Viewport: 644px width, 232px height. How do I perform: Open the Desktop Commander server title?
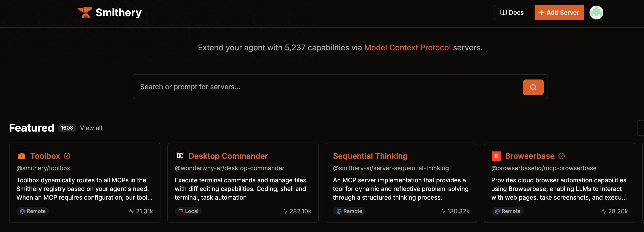228,156
